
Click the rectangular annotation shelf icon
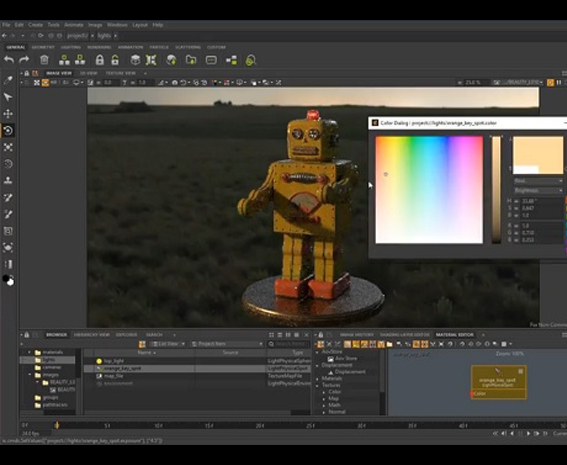(x=211, y=60)
